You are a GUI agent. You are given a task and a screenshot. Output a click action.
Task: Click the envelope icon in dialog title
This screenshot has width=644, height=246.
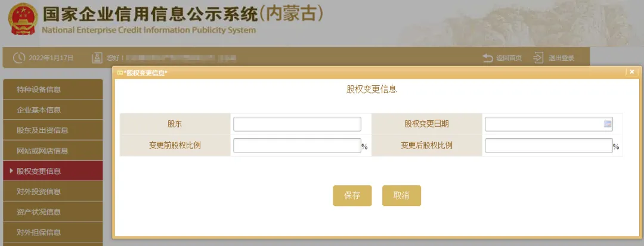(120, 73)
